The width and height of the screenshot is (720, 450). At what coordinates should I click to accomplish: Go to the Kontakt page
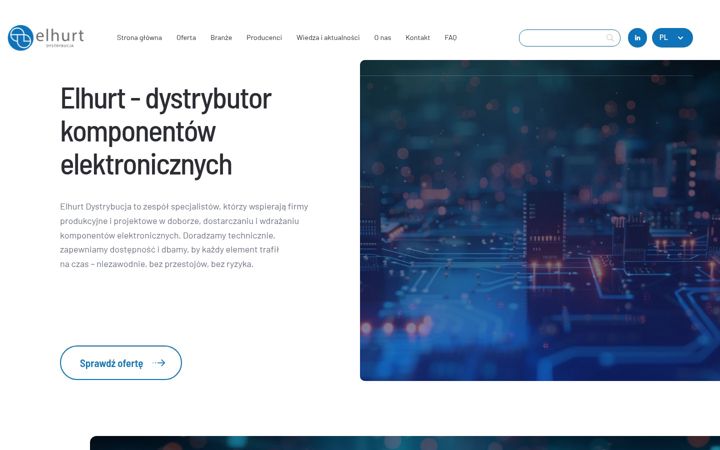(417, 38)
